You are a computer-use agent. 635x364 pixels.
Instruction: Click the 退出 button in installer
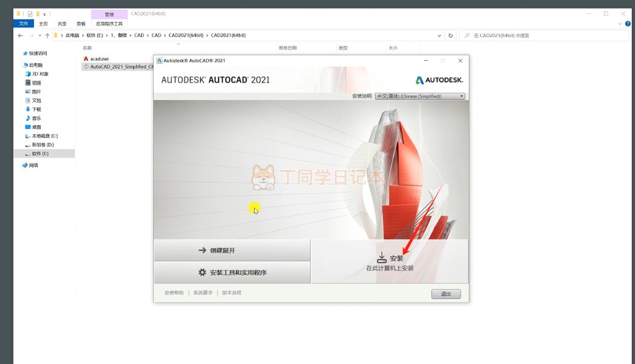[x=446, y=294]
